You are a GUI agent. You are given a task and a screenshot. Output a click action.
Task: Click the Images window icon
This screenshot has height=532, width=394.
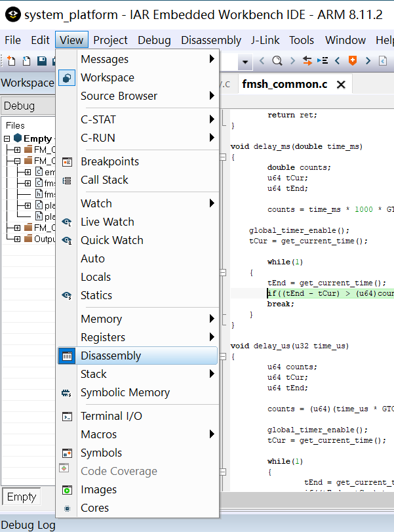(x=67, y=489)
